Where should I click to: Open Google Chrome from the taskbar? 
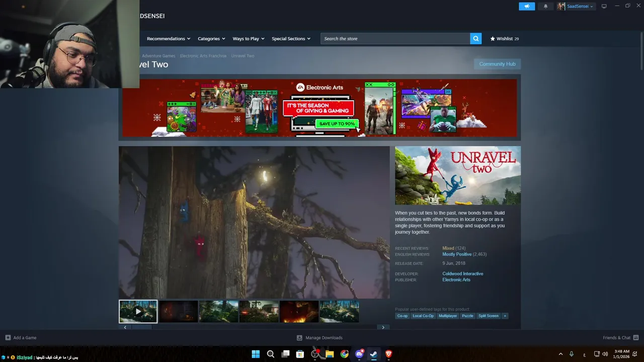pyautogui.click(x=344, y=354)
